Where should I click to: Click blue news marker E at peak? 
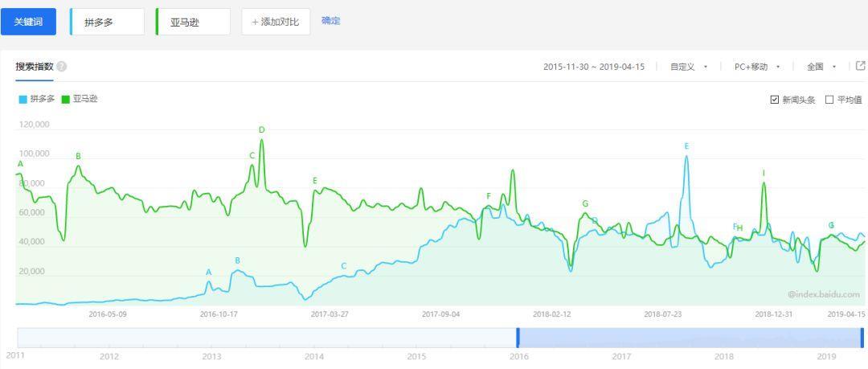point(686,146)
